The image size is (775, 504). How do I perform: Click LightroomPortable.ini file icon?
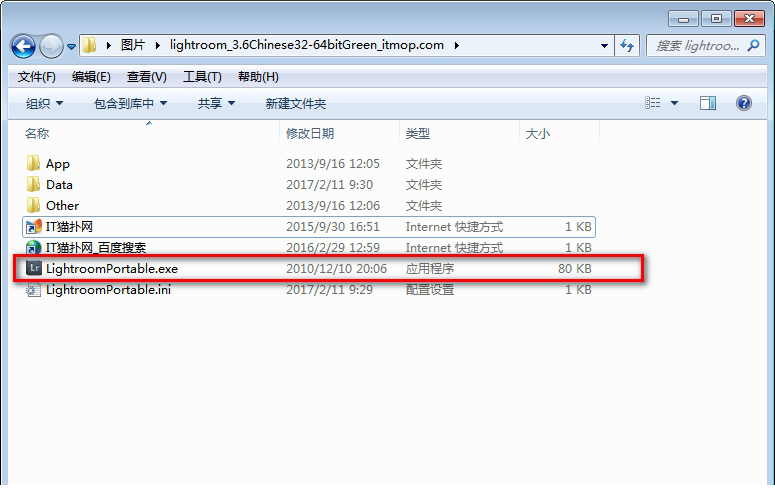[34, 289]
